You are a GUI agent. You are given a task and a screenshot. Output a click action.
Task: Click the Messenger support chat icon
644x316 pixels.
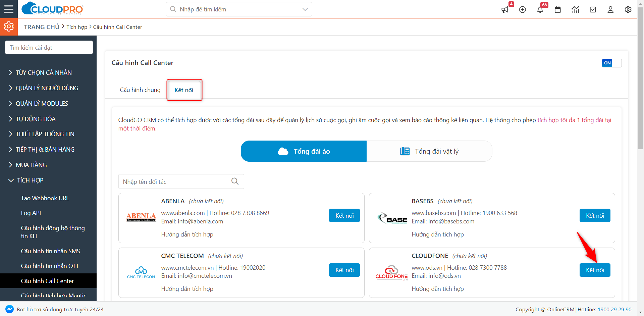[9, 309]
